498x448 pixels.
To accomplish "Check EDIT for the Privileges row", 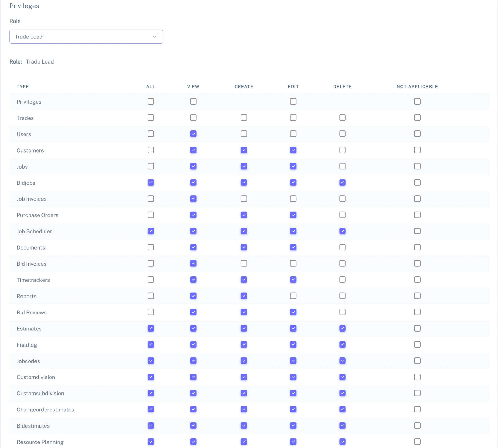I will [293, 101].
